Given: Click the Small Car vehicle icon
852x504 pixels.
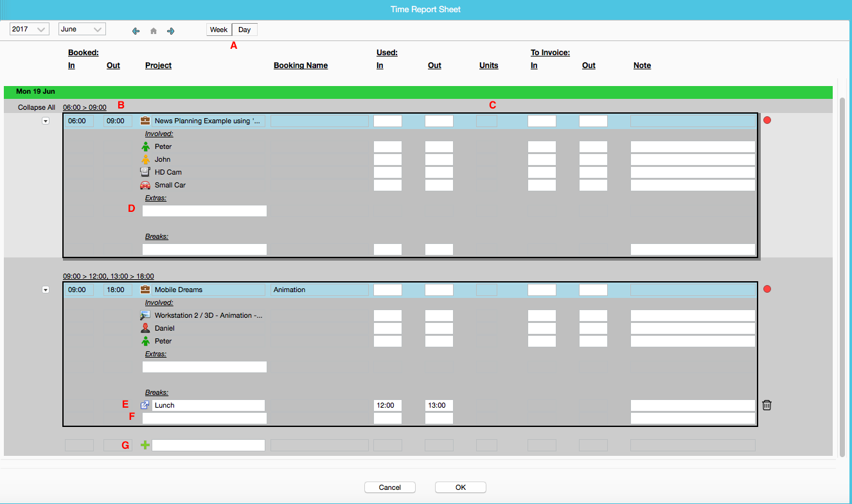Looking at the screenshot, I should (146, 185).
